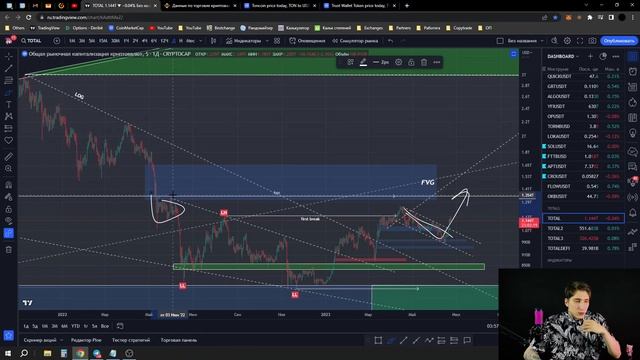Screen dimensions: 640x360
Task: Open drawing settings gear in floating toolbar
Action: click(398, 62)
